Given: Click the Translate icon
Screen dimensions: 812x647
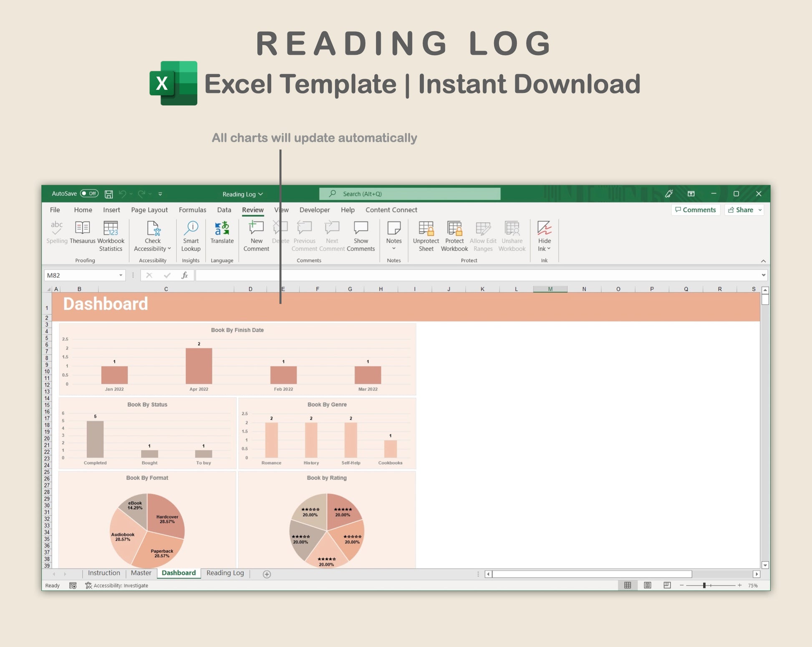Looking at the screenshot, I should [x=222, y=229].
